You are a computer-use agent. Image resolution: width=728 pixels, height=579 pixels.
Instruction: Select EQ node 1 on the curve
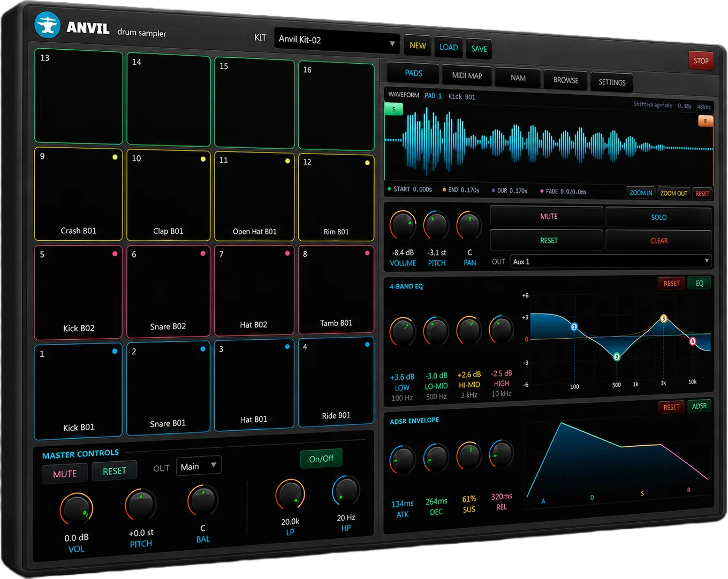click(574, 326)
